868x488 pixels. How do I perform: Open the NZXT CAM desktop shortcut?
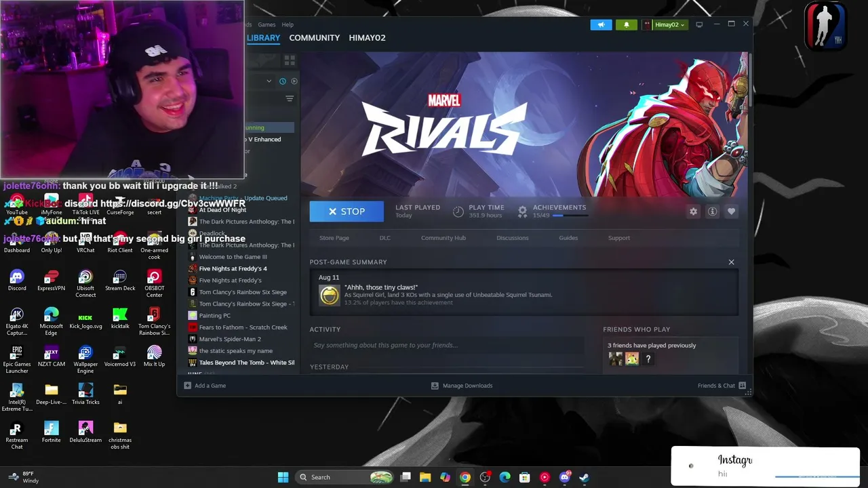[x=51, y=357]
